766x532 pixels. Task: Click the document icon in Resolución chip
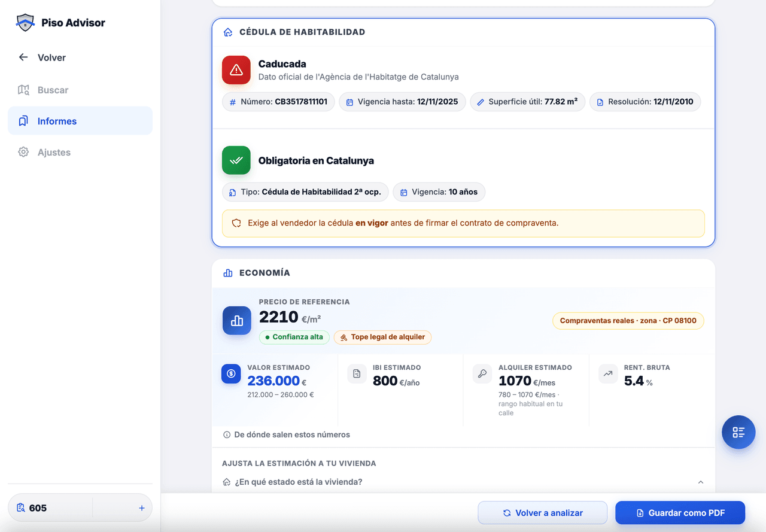[x=600, y=102]
